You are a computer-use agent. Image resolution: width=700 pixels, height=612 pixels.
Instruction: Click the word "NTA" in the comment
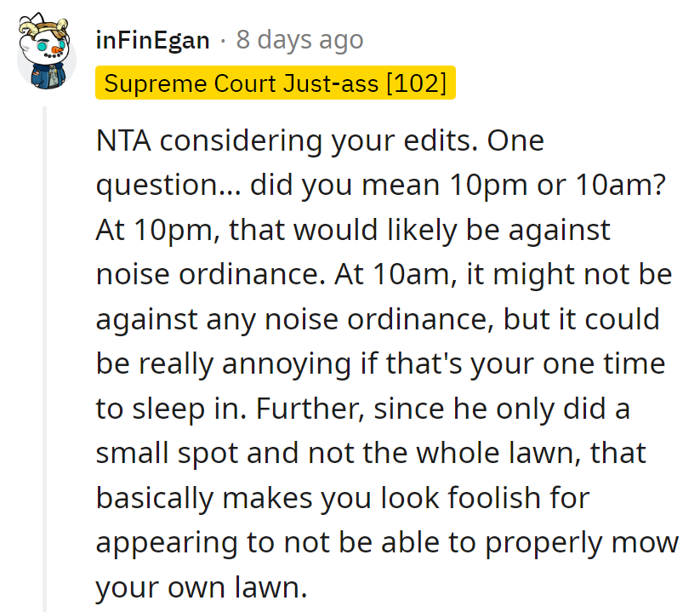pyautogui.click(x=122, y=140)
